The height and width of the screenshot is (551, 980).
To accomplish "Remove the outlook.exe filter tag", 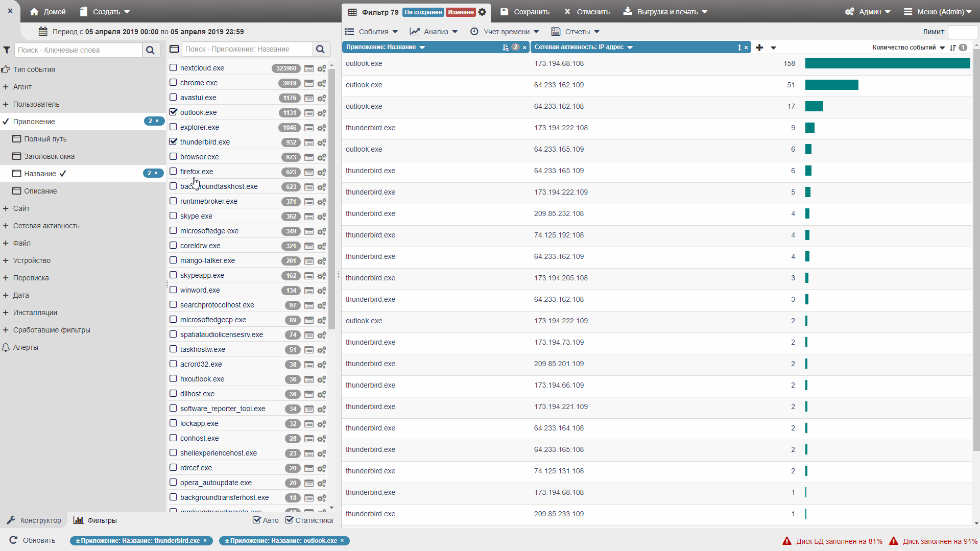I will pyautogui.click(x=342, y=541).
